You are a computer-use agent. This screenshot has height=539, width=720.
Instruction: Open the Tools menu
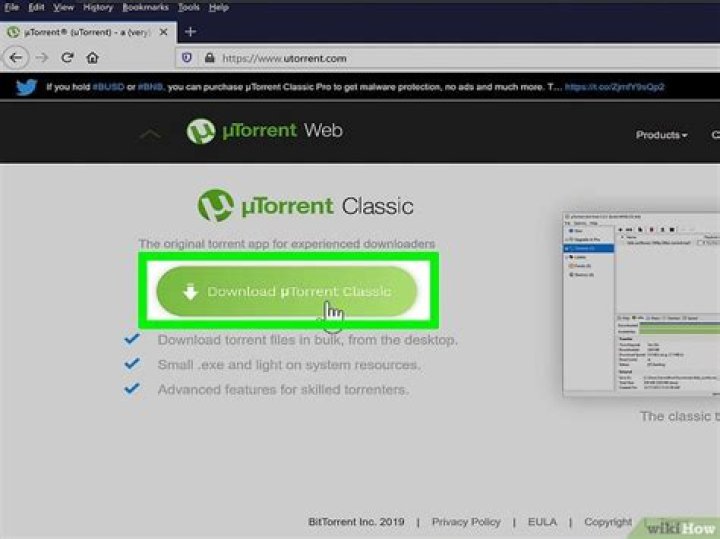tap(189, 7)
